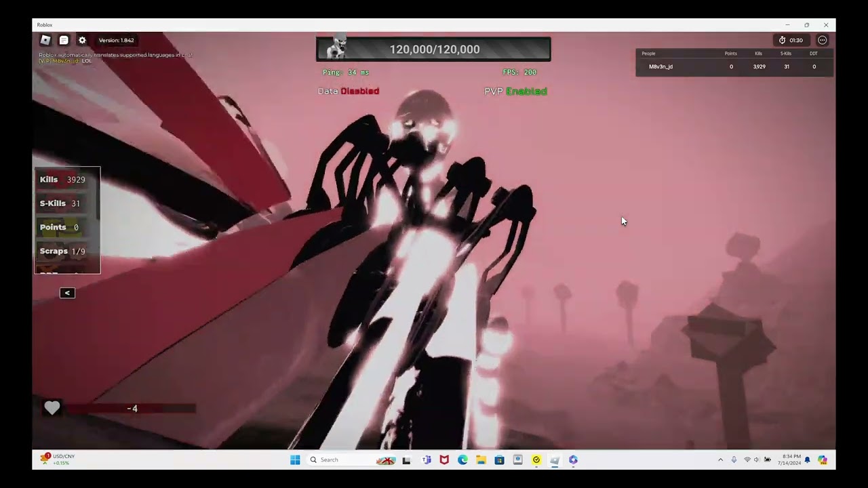868x488 pixels.
Task: Click the microphone tray icon
Action: click(734, 460)
